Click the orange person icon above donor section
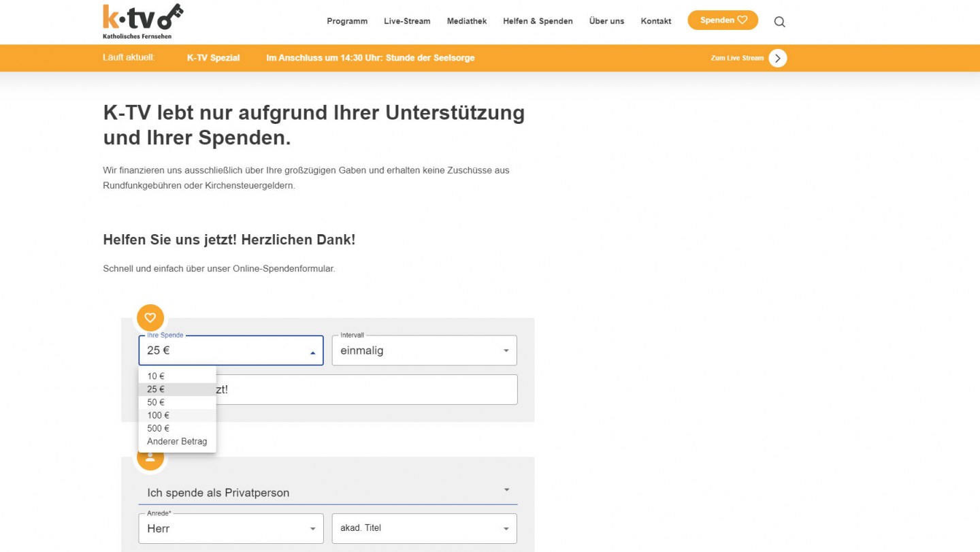This screenshot has height=552, width=980. [150, 459]
